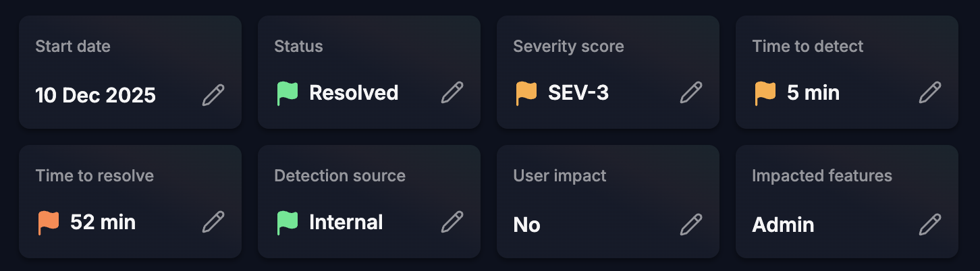The image size is (980, 271).
Task: Edit Time to resolve via pencil icon
Action: [x=213, y=222]
